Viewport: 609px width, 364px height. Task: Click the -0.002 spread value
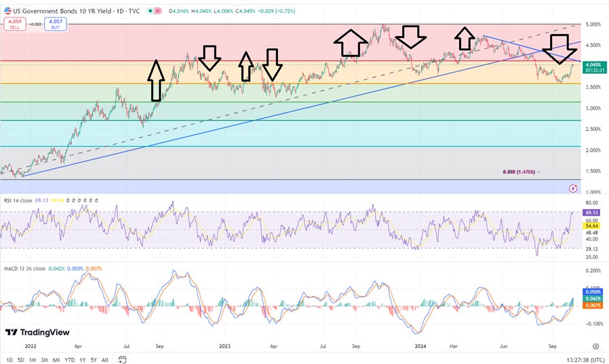pyautogui.click(x=36, y=24)
